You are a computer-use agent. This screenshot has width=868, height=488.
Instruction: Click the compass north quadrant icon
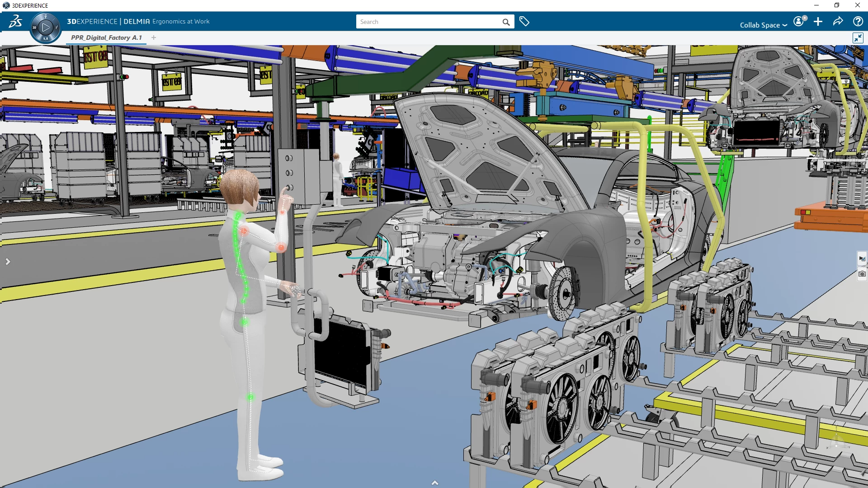click(46, 17)
